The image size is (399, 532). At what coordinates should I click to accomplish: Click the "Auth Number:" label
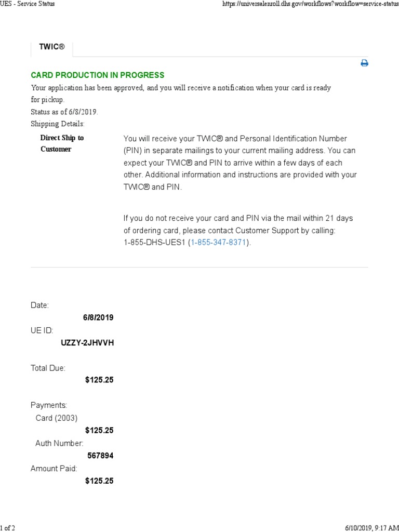(x=59, y=443)
